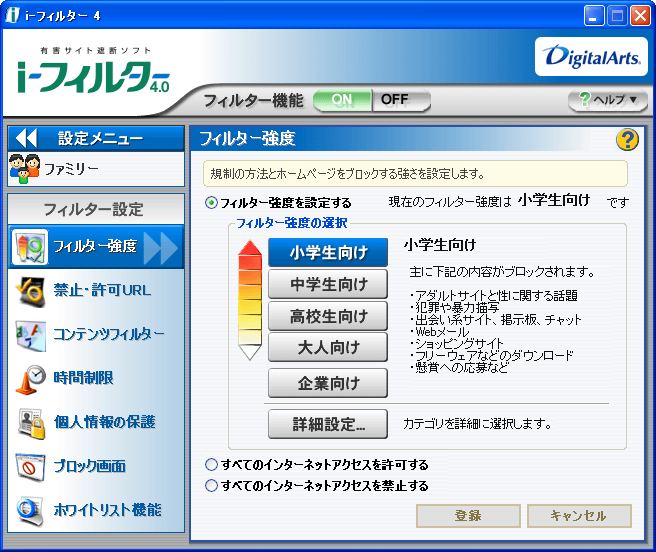Collapse settings menu with double left arrows
Viewport: 656px width, 552px height.
(x=26, y=139)
